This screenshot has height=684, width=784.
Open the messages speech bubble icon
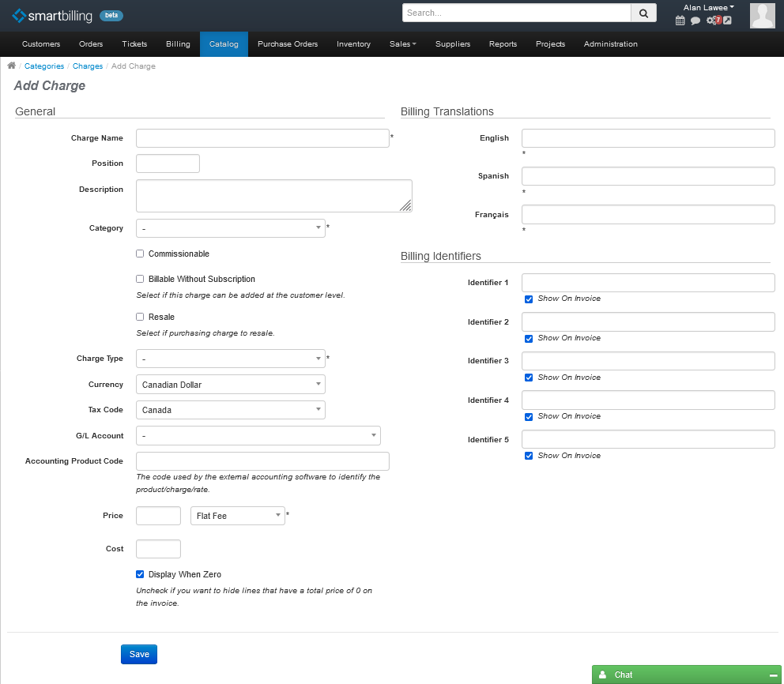[x=695, y=21]
